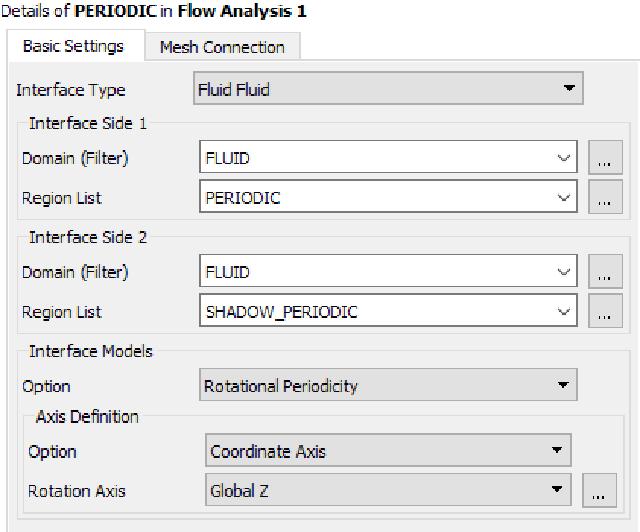Open region picker for PERIODIC region list
640x532 pixels.
coord(602,198)
